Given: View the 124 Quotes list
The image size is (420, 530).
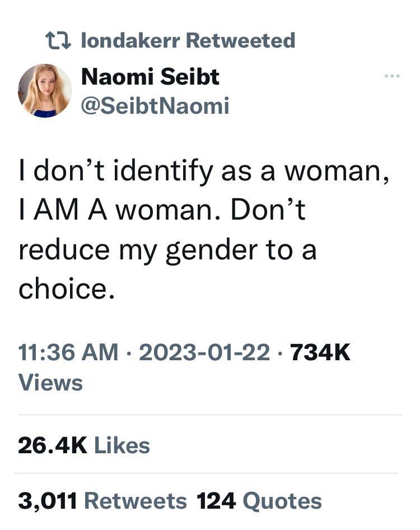Looking at the screenshot, I should [x=259, y=501].
